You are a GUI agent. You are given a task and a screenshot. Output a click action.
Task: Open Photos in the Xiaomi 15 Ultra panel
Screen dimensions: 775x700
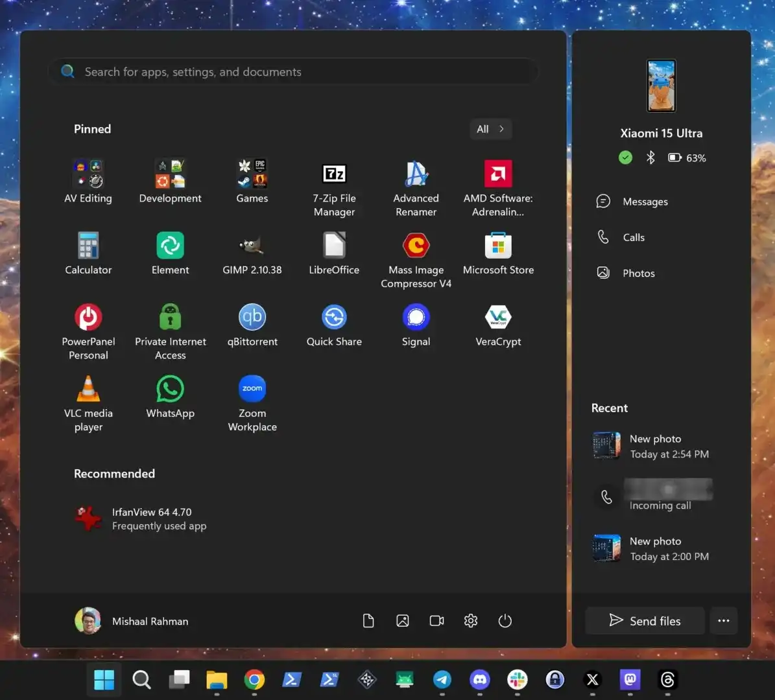point(638,273)
